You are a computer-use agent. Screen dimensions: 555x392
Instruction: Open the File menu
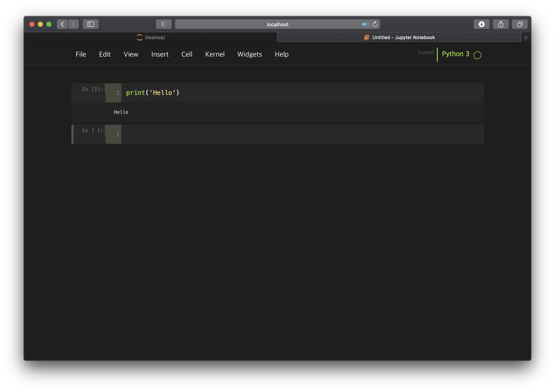pyautogui.click(x=81, y=54)
